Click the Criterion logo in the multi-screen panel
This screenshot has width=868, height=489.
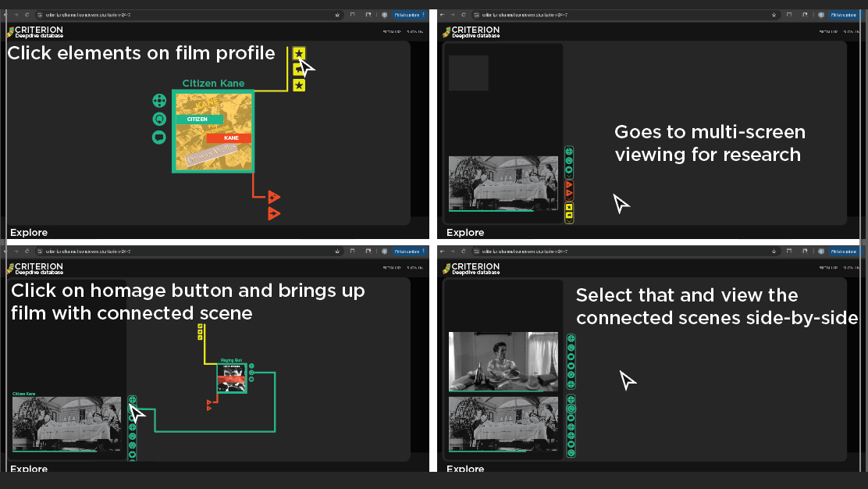pyautogui.click(x=471, y=31)
